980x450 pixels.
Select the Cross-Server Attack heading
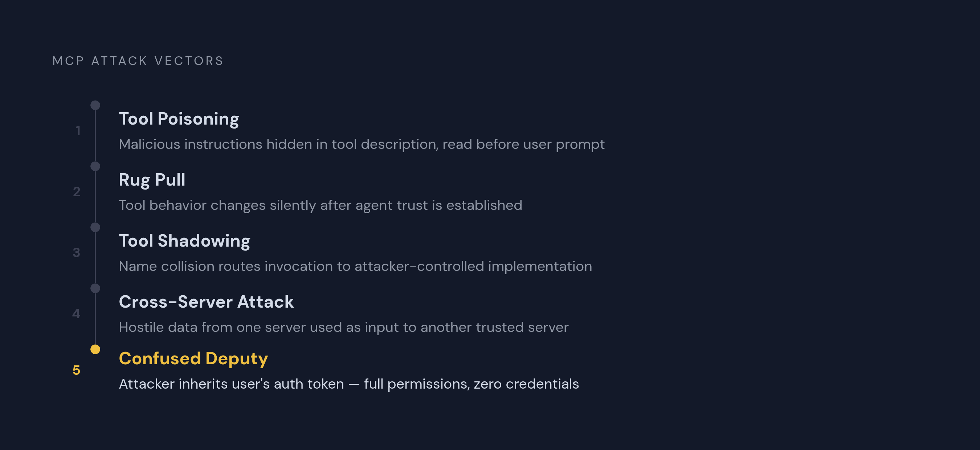click(x=206, y=302)
